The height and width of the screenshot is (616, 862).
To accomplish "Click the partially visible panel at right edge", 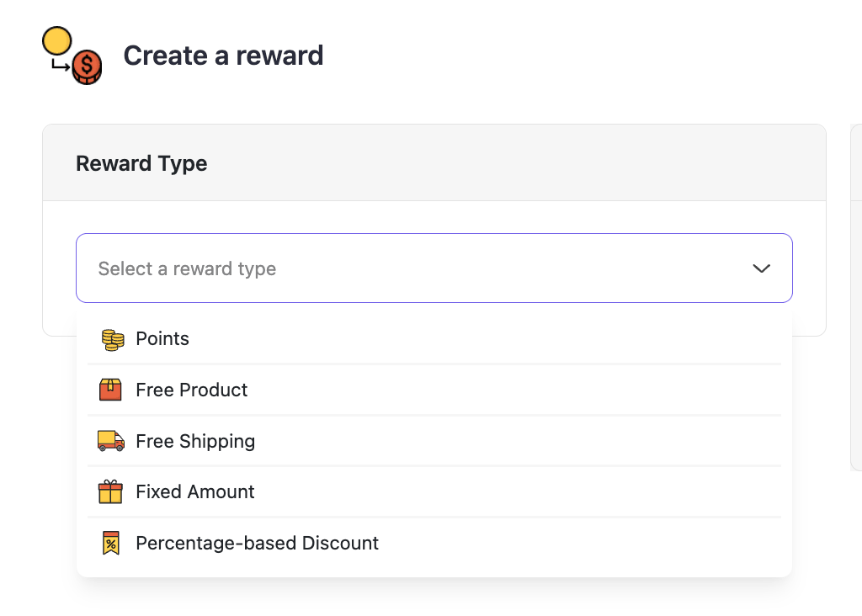I will pos(856,295).
